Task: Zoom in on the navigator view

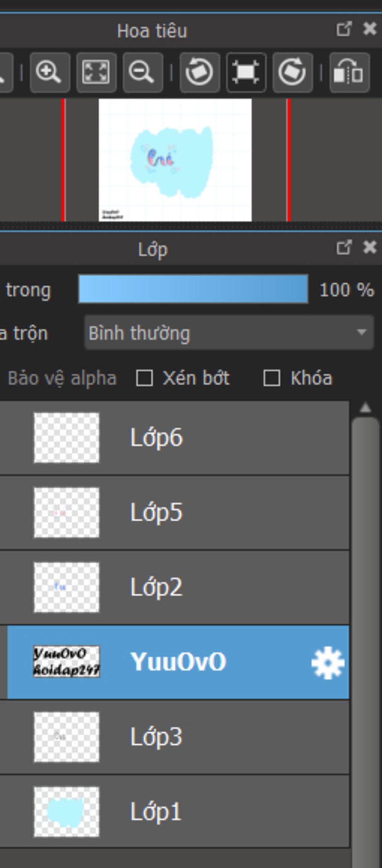Action: click(x=50, y=72)
